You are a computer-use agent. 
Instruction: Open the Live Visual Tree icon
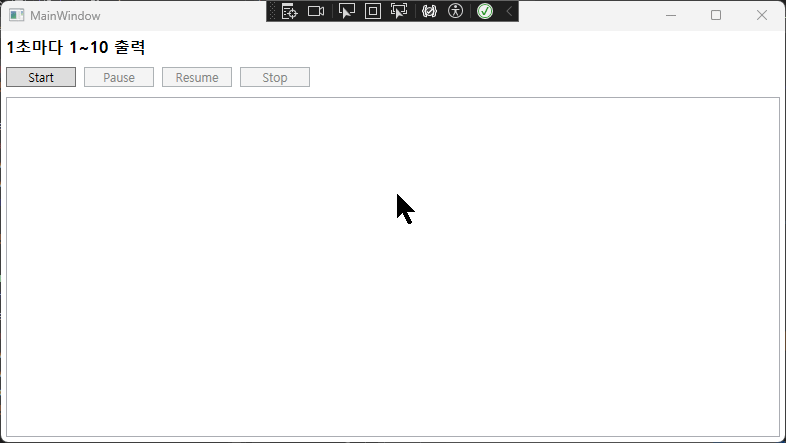[290, 11]
